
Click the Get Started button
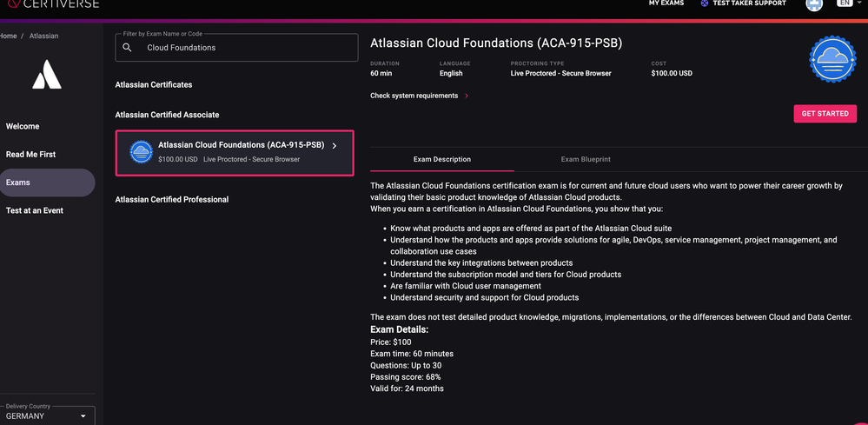coord(825,114)
